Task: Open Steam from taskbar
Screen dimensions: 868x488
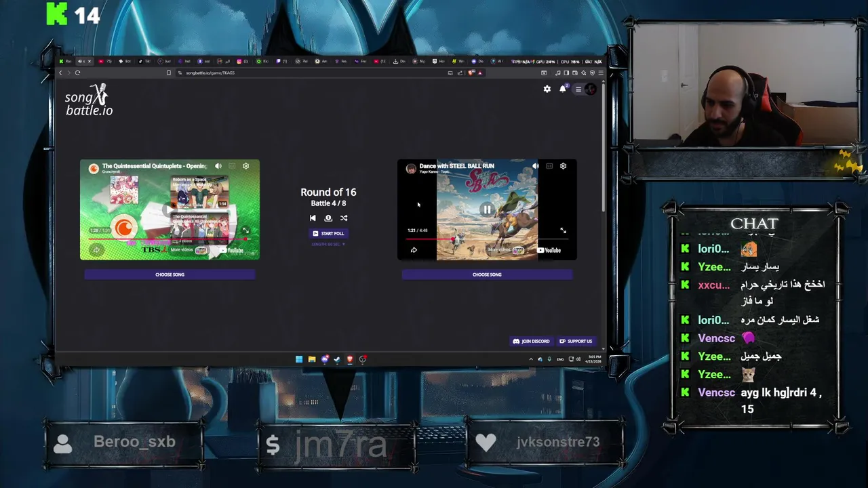Action: 337,359
